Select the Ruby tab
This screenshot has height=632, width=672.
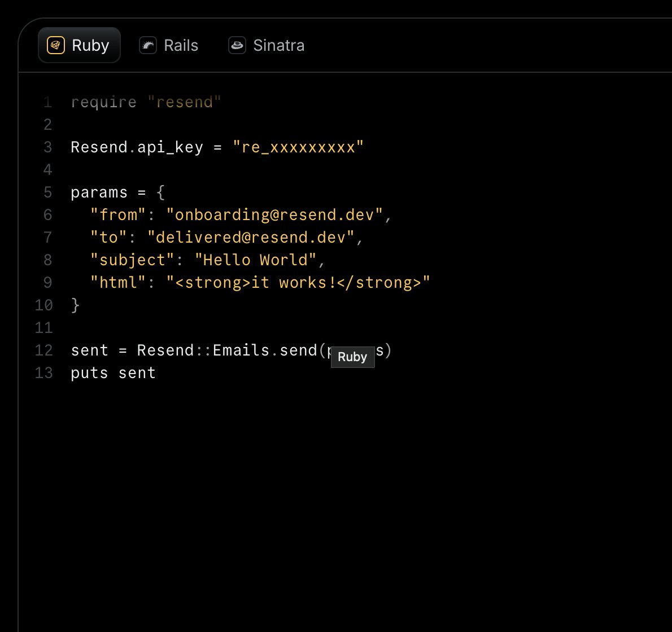pos(79,45)
